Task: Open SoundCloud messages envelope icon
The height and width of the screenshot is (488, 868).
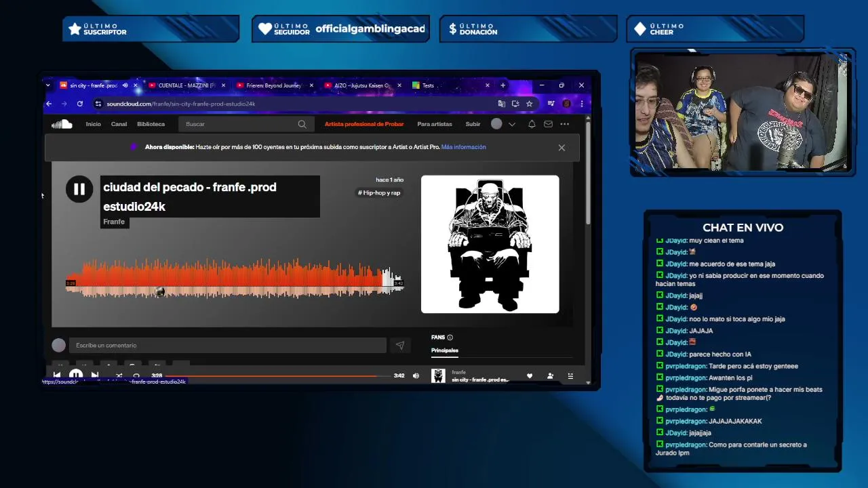Action: pyautogui.click(x=548, y=124)
